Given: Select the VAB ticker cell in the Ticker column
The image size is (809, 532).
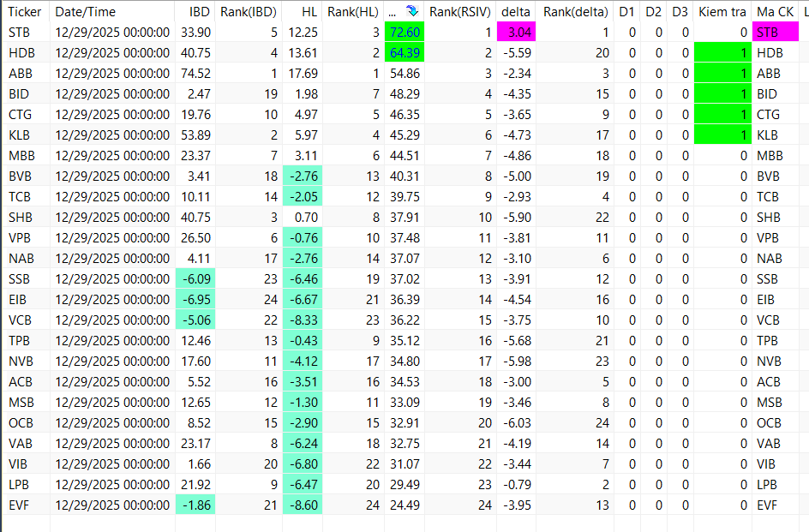Looking at the screenshot, I should click(x=26, y=443).
